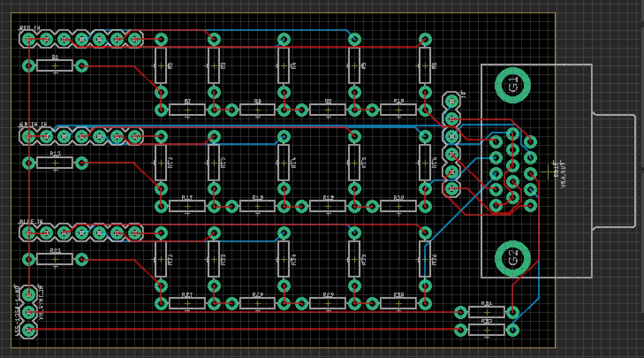Image resolution: width=644 pixels, height=358 pixels.
Task: Select vertical resistor R6
Action: [x=425, y=65]
